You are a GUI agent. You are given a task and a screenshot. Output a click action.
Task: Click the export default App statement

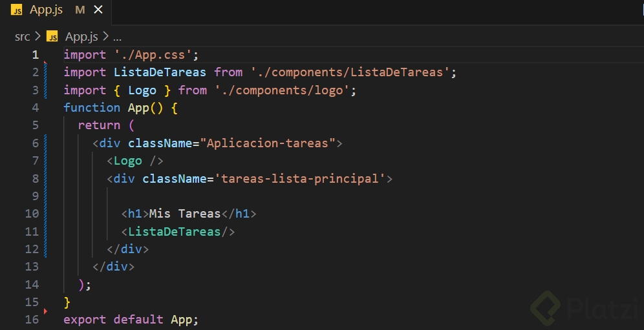(131, 319)
